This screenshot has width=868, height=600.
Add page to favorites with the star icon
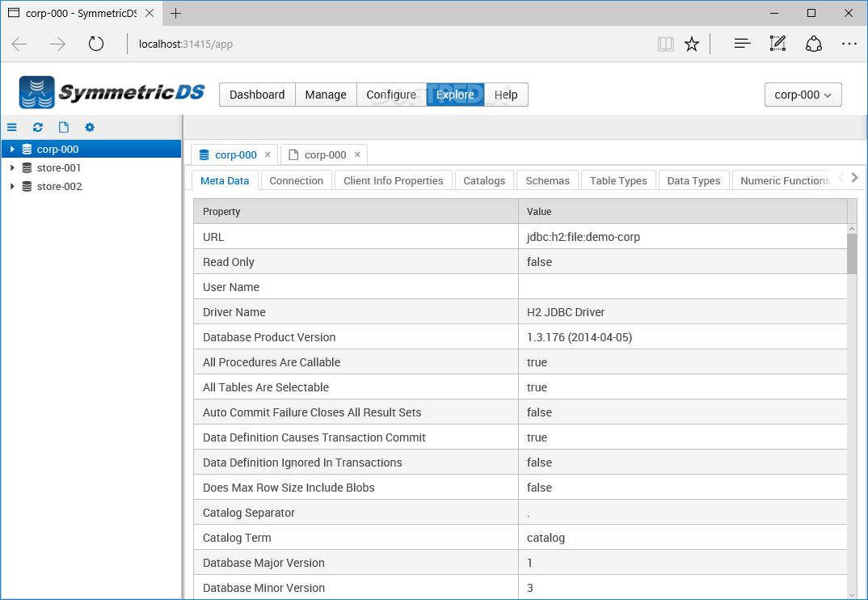click(x=692, y=44)
